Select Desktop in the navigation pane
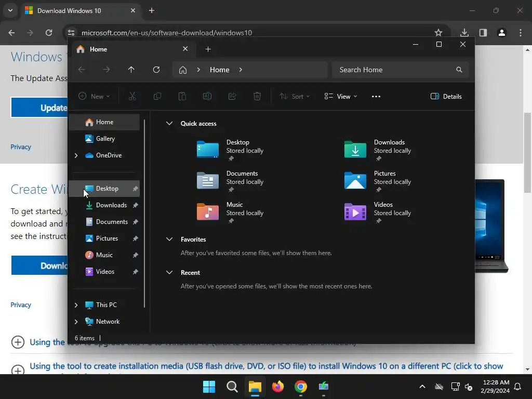Screen dimensions: 532x399 pyautogui.click(x=104, y=188)
